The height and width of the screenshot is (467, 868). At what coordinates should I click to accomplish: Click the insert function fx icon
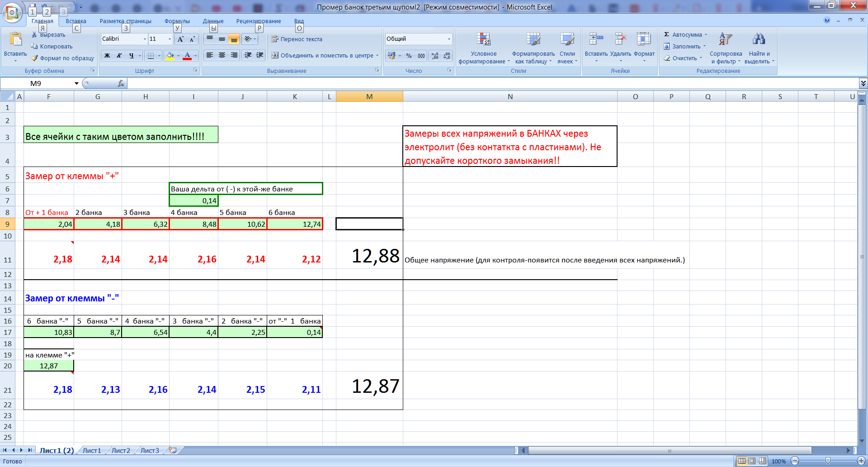click(x=121, y=84)
